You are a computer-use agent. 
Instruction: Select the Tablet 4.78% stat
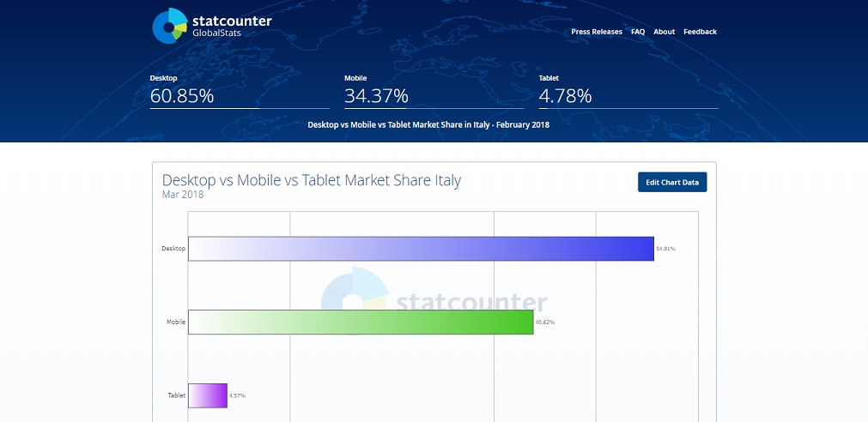(x=628, y=91)
